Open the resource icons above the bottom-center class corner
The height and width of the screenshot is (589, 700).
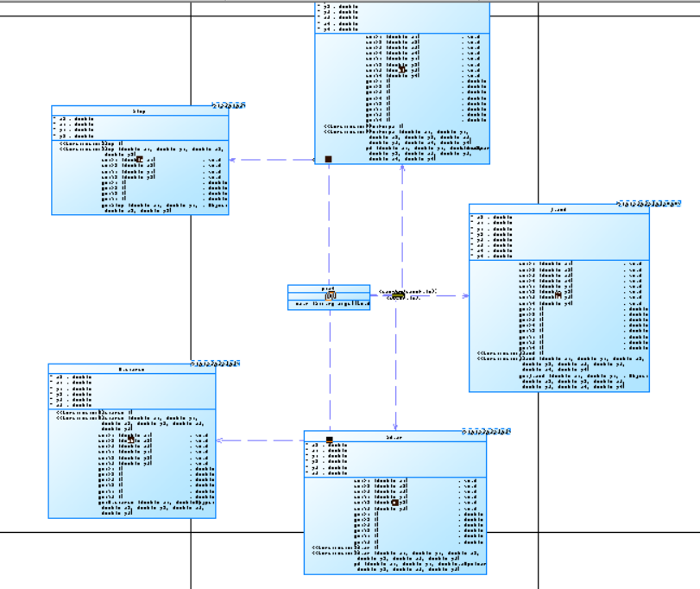click(486, 431)
